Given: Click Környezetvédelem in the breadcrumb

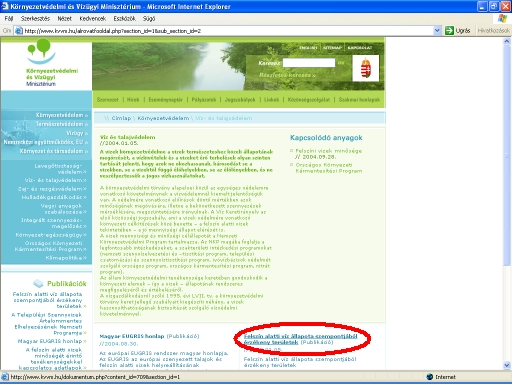Looking at the screenshot, I should (x=163, y=118).
